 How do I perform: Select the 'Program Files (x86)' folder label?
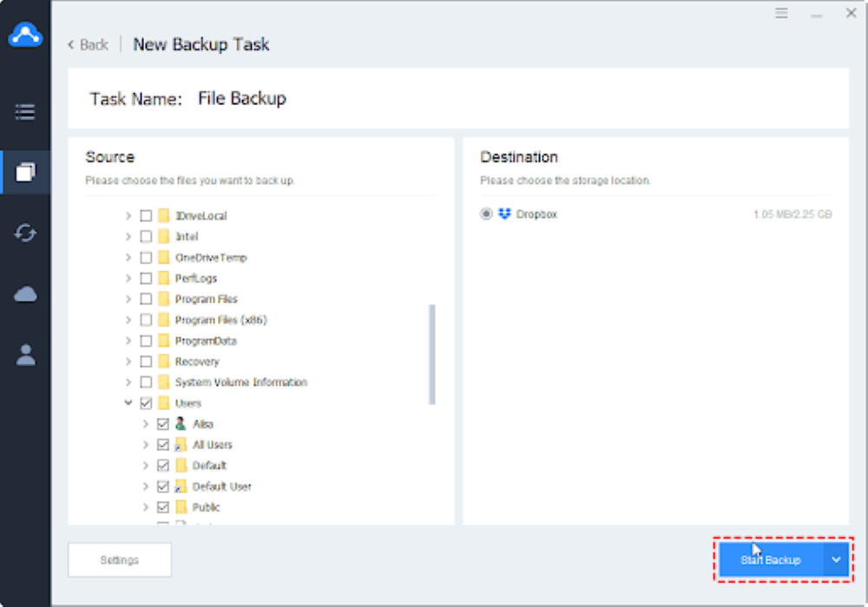point(220,320)
